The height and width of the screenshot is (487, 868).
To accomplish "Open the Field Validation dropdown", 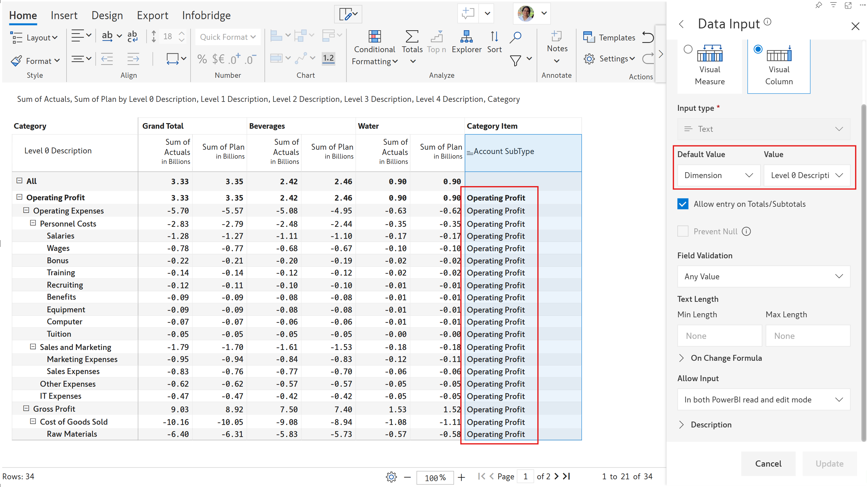I will click(763, 277).
